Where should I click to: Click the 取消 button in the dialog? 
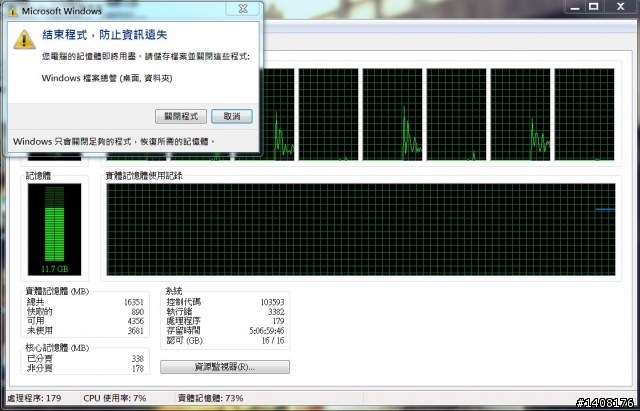pyautogui.click(x=232, y=116)
